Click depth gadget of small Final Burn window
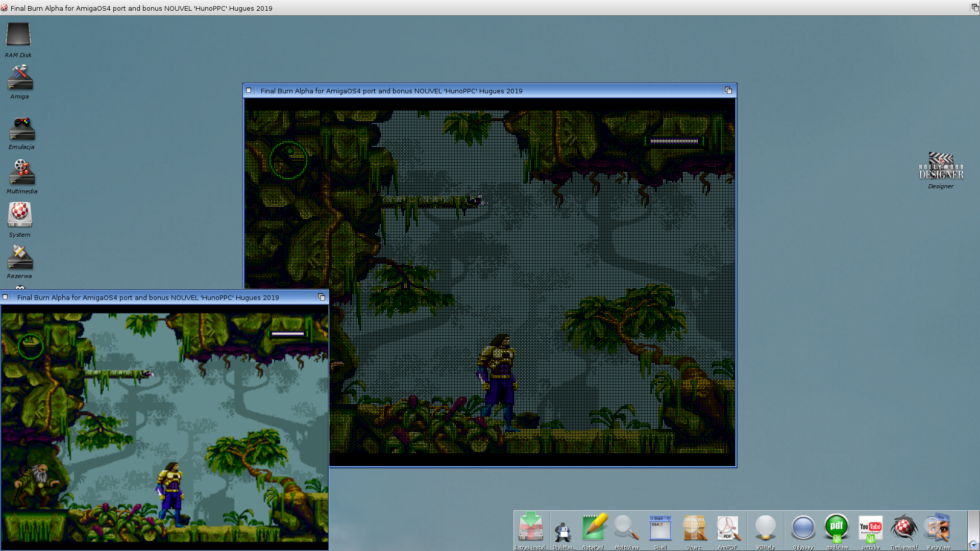 pos(322,297)
